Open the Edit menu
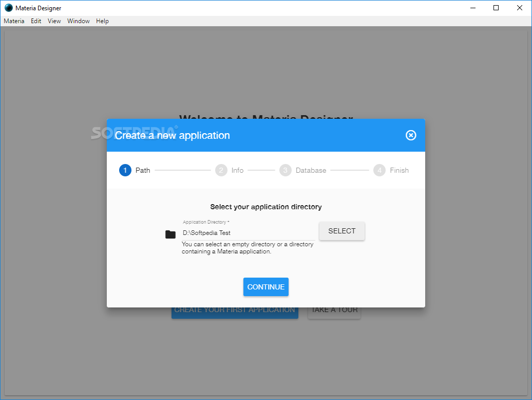 [36, 21]
